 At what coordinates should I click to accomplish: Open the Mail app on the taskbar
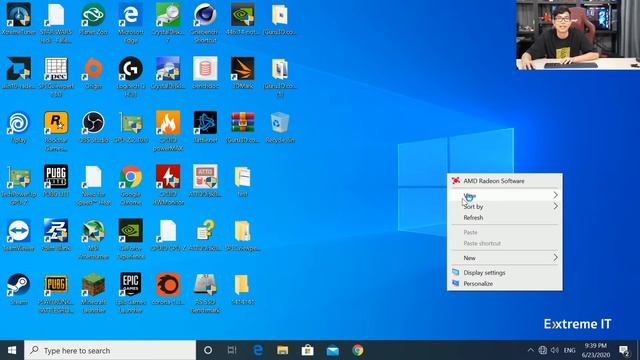333,350
